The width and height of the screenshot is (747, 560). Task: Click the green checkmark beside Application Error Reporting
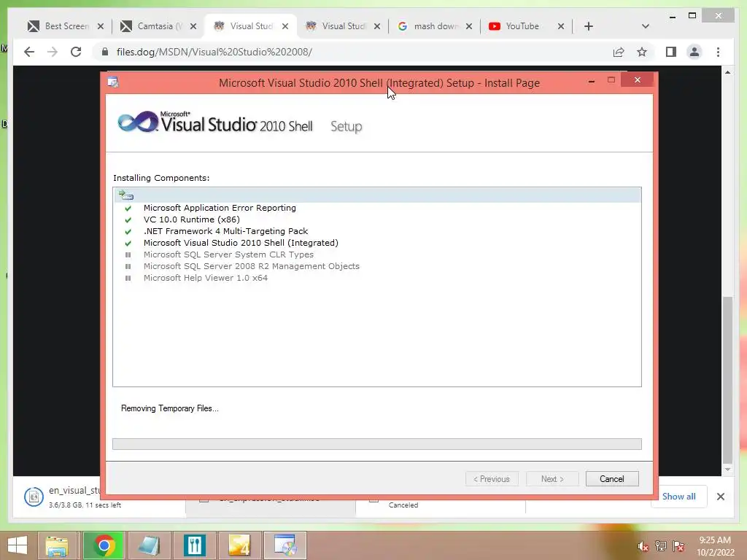click(x=128, y=208)
